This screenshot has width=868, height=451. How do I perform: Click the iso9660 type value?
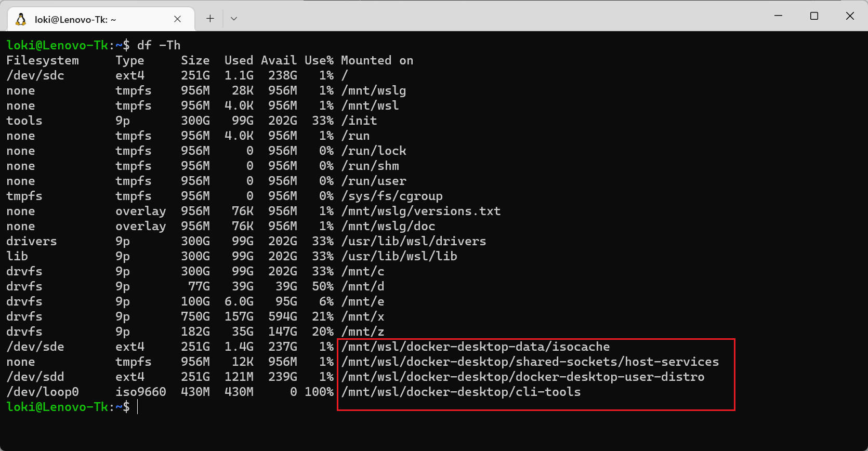(x=140, y=392)
